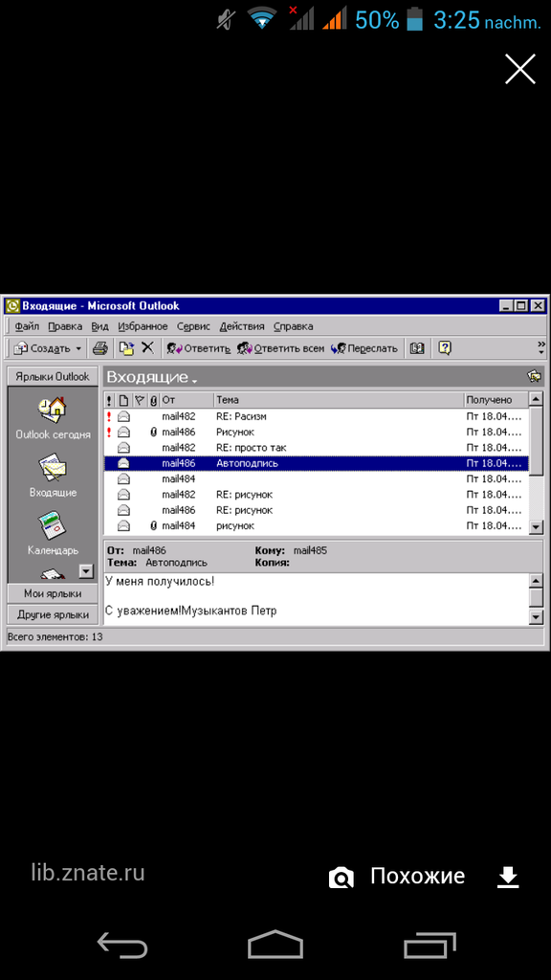Click preview pane scroll down arrow

[x=536, y=617]
